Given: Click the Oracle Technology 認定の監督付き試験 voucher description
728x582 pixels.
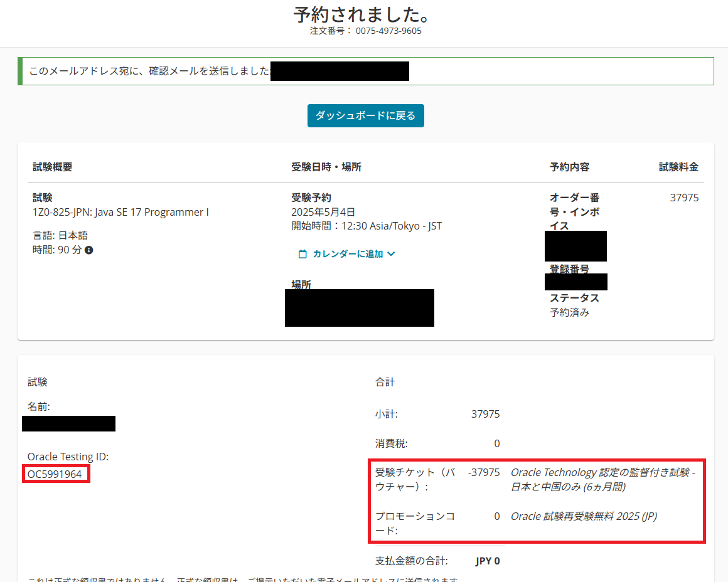Looking at the screenshot, I should click(x=602, y=479).
